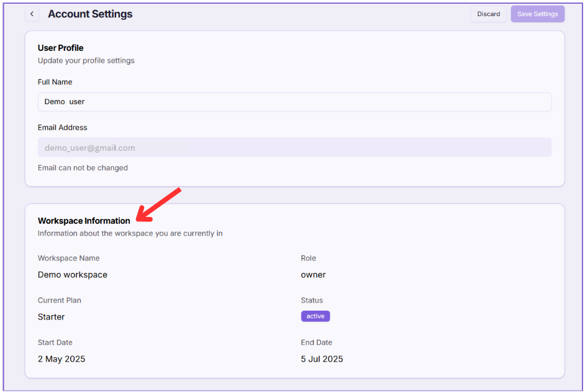Select the 2 May 2025 start date
Image resolution: width=585 pixels, height=392 pixels.
point(61,359)
